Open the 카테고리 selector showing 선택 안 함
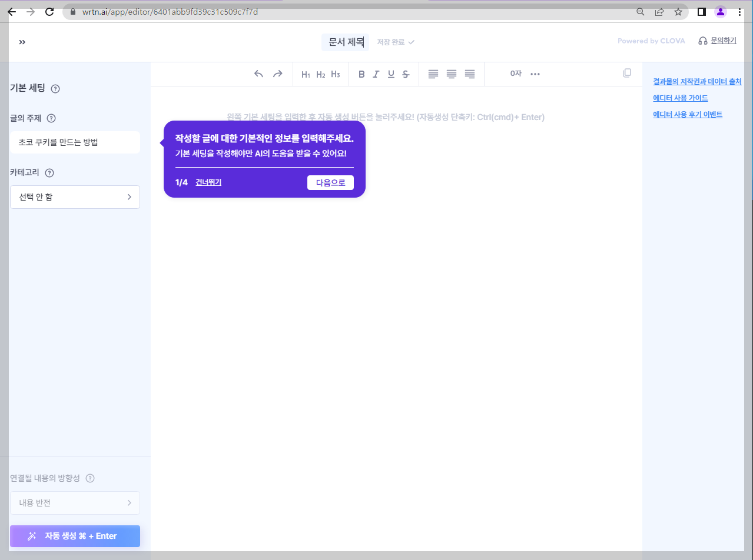Screen dimensions: 753x560 75,196
